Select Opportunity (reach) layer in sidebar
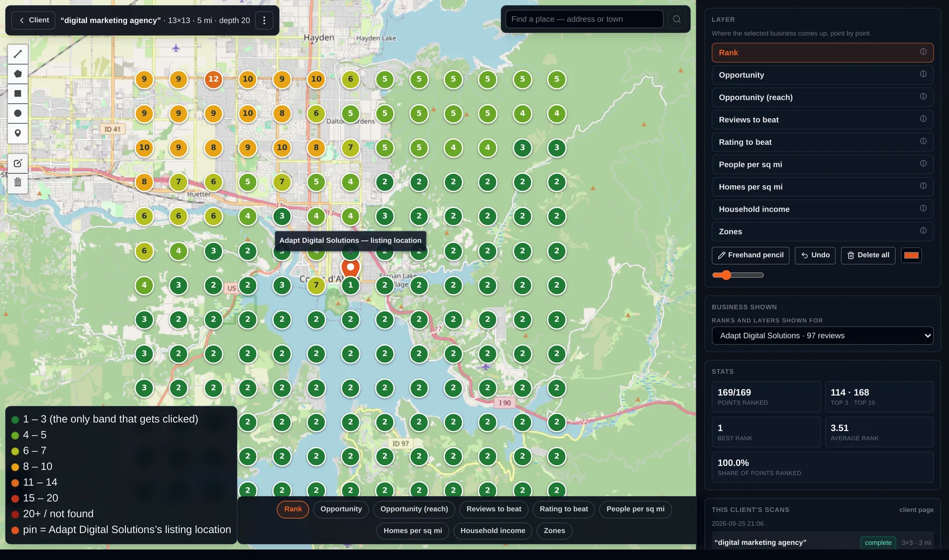 point(822,97)
